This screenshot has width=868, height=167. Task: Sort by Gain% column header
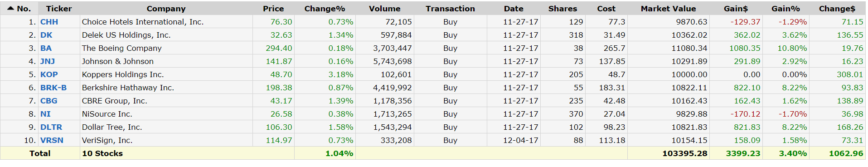click(786, 9)
